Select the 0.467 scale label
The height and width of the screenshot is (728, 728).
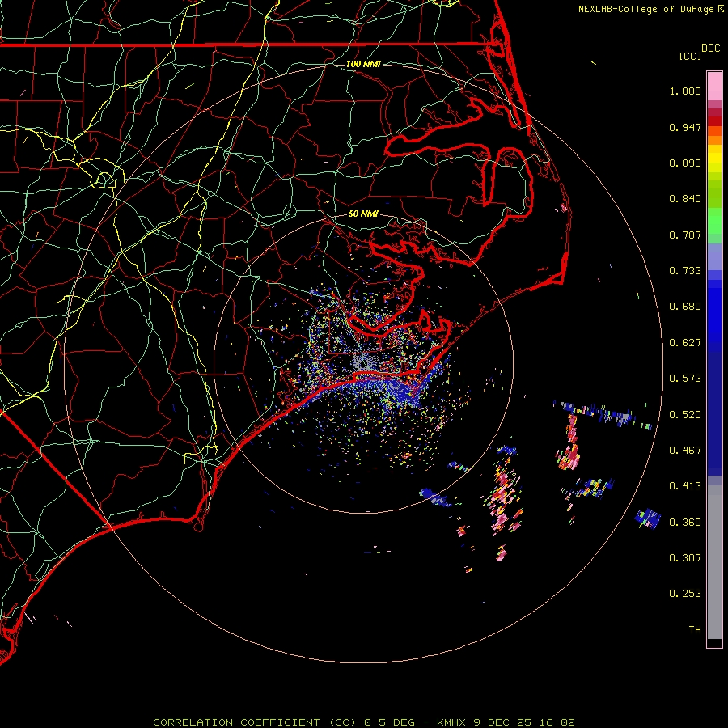click(x=685, y=451)
